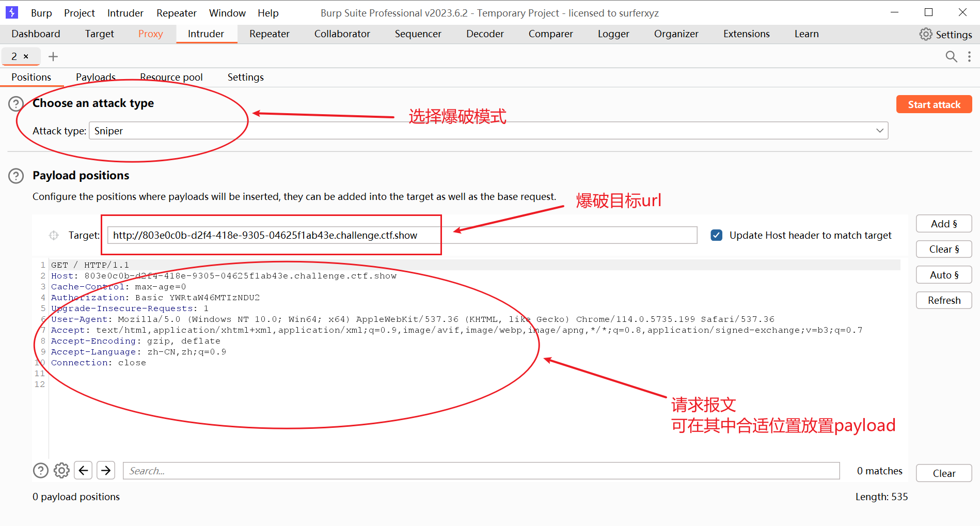Open help for Choose an attack type

[x=16, y=104]
